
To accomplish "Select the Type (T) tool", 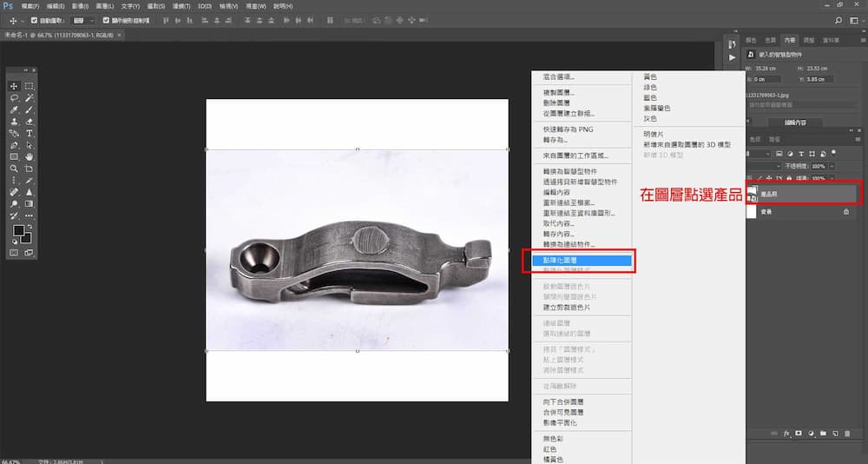I will [29, 134].
